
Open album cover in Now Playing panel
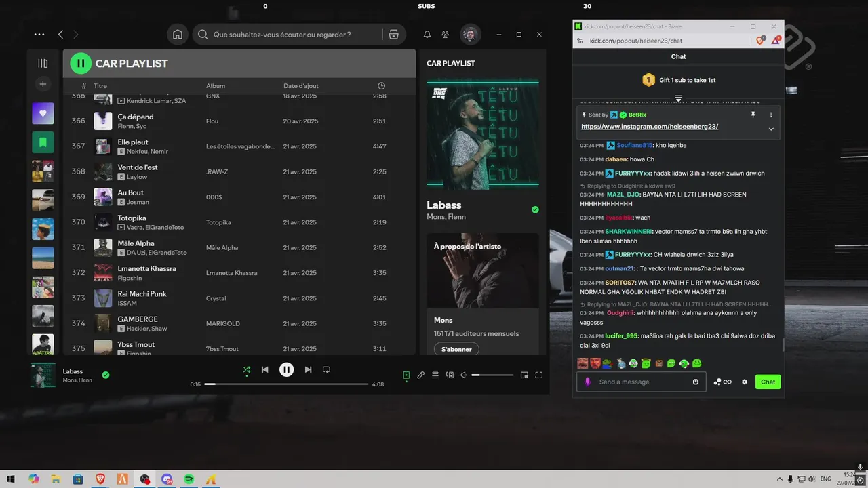tap(483, 134)
